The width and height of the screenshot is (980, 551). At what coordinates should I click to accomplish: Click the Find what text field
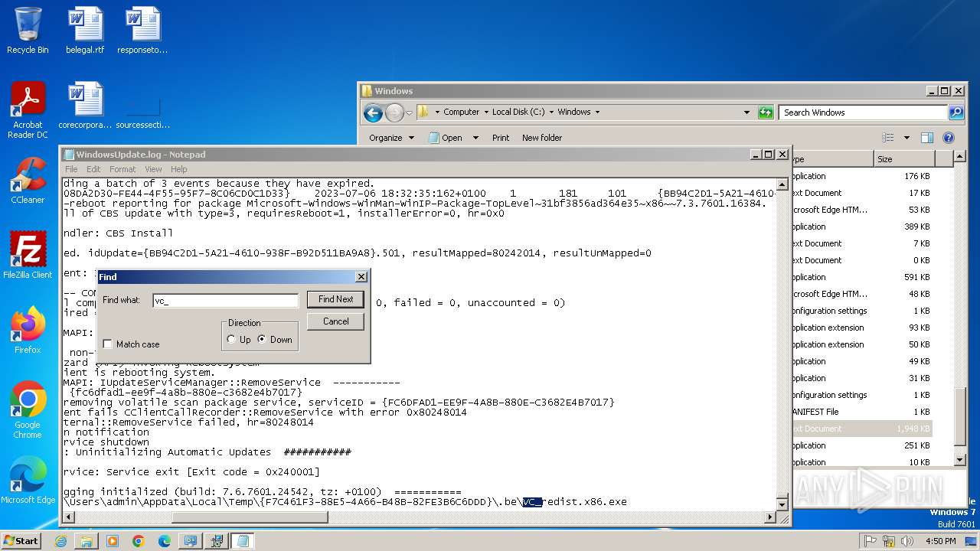225,301
